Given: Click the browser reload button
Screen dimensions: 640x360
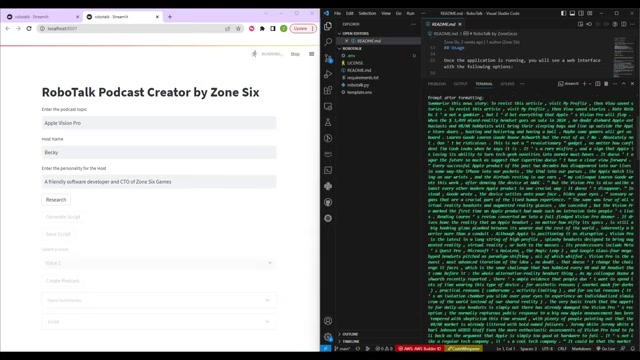Looking at the screenshot, I should [29, 29].
